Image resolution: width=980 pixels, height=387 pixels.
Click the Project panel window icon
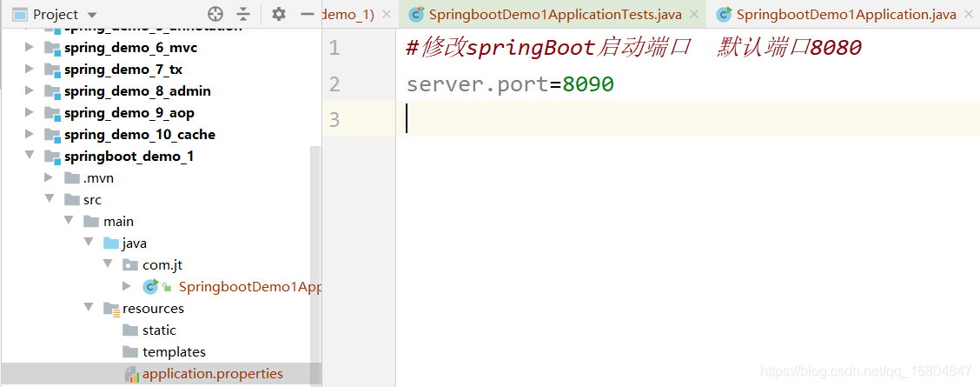click(20, 15)
